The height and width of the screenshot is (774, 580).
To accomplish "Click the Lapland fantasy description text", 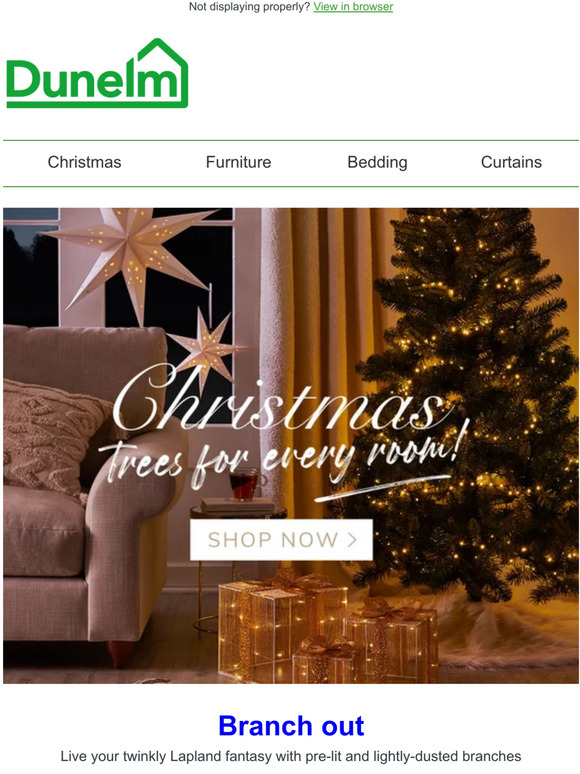I will pyautogui.click(x=291, y=757).
